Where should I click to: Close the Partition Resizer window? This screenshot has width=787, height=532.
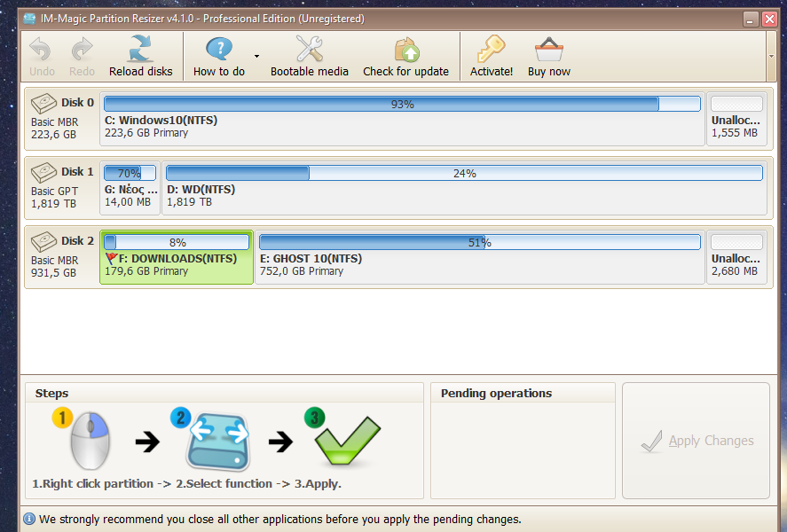pos(769,19)
